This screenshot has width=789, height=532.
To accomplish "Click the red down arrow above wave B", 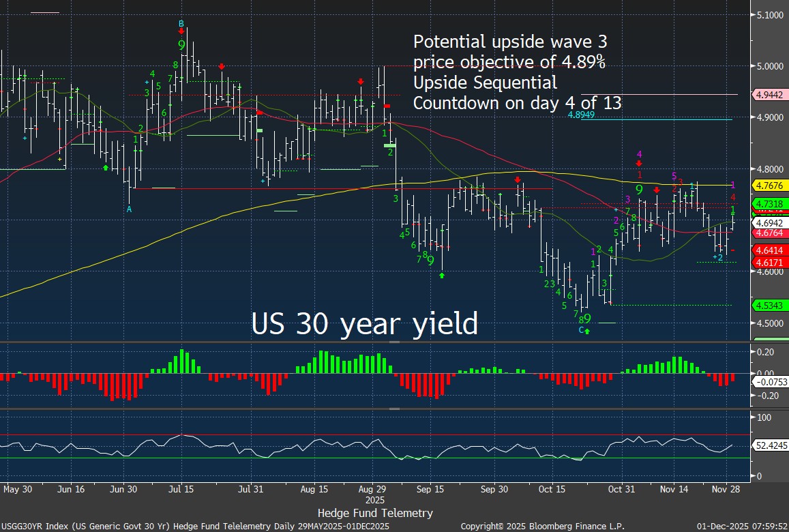I will 181,31.
